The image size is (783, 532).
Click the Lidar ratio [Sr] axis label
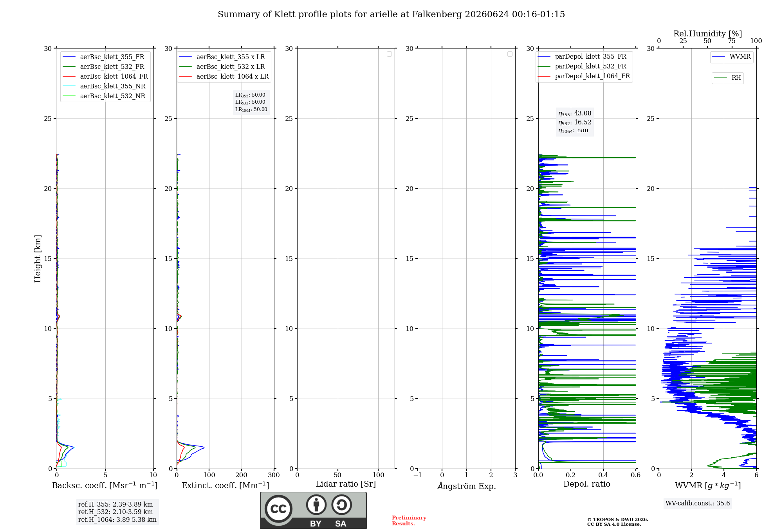tap(346, 484)
